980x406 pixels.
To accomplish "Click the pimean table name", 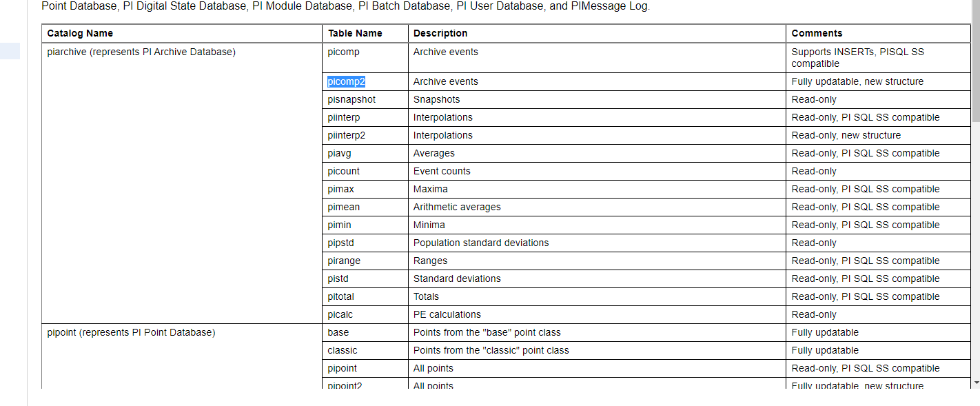I will [x=343, y=207].
